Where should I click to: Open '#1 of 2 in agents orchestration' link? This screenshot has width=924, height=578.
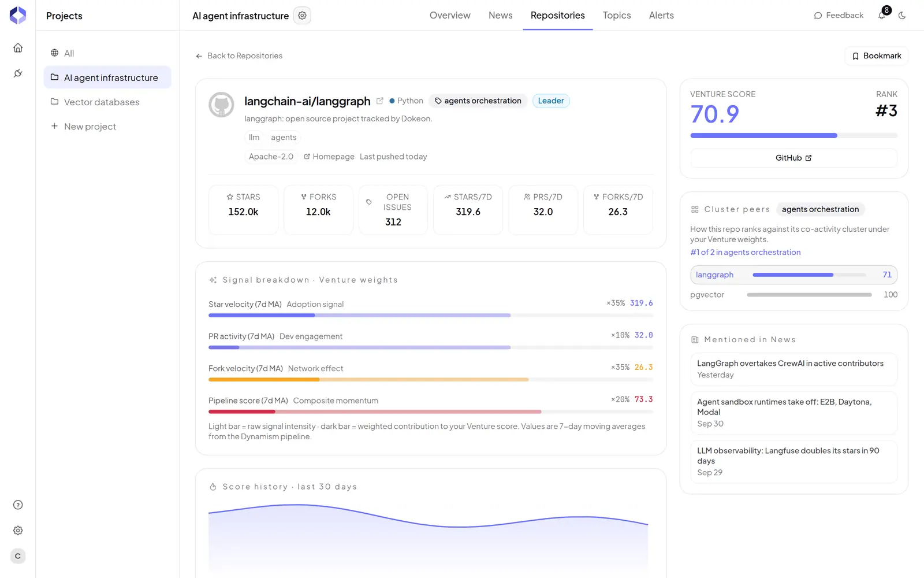746,253
